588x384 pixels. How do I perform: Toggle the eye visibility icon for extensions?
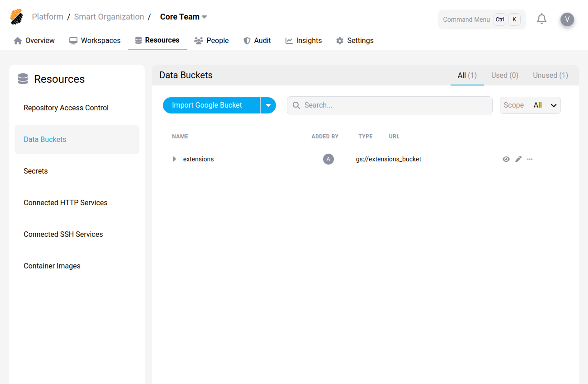506,159
